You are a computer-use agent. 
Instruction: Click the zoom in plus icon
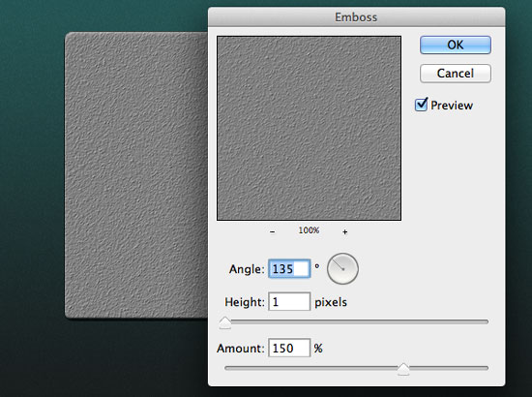click(344, 232)
